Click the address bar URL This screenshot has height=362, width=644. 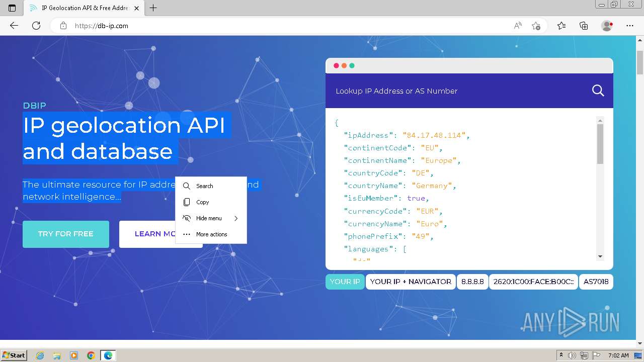pos(102,26)
